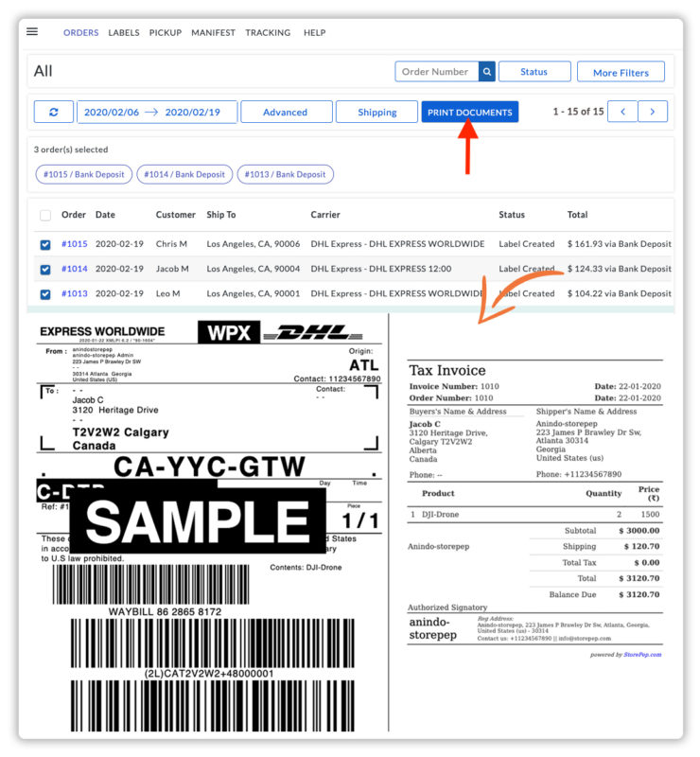Open order #1013 link
Image resolution: width=700 pixels, height=757 pixels.
point(75,293)
